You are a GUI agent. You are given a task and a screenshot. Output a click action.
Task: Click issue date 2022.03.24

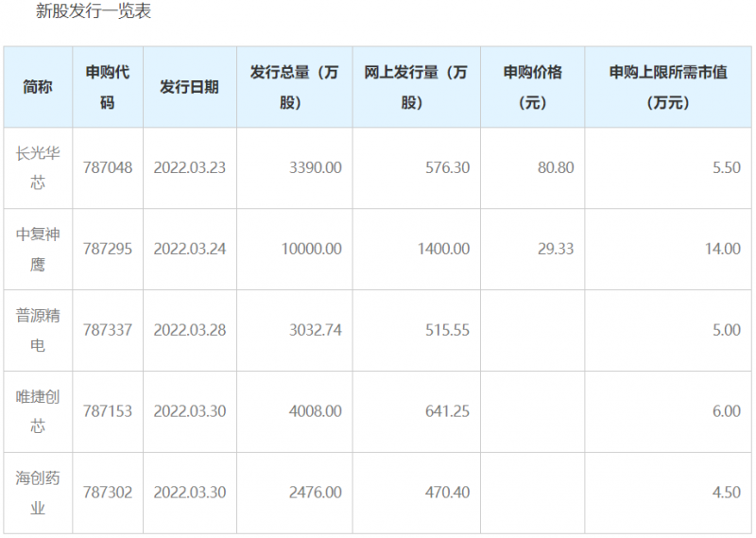click(190, 249)
